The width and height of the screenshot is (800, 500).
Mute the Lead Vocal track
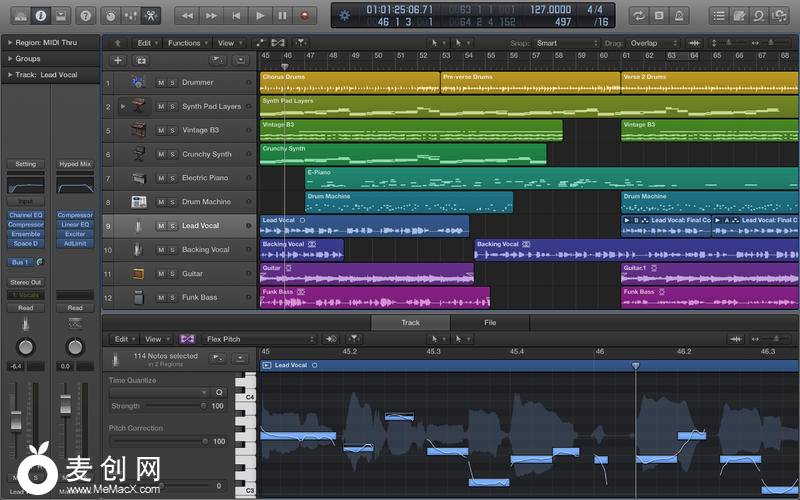point(161,226)
